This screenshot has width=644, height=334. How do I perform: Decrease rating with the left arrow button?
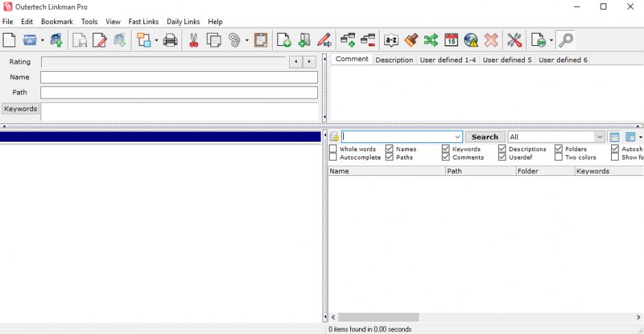(296, 62)
